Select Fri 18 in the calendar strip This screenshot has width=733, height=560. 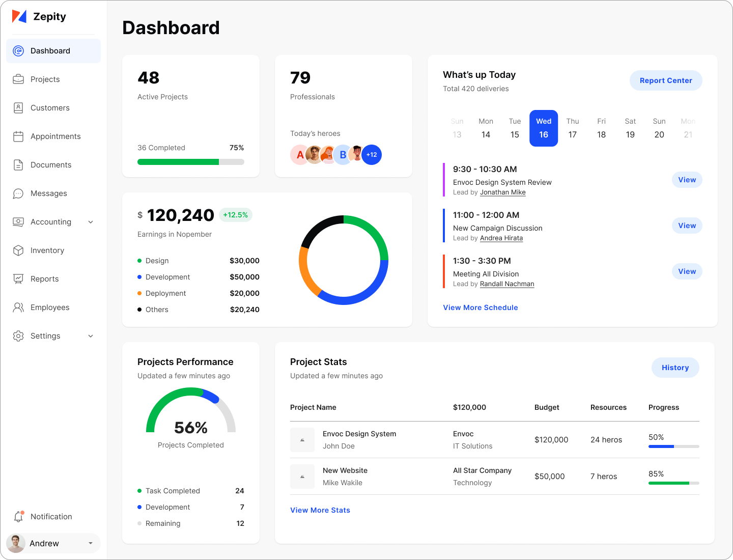click(601, 128)
